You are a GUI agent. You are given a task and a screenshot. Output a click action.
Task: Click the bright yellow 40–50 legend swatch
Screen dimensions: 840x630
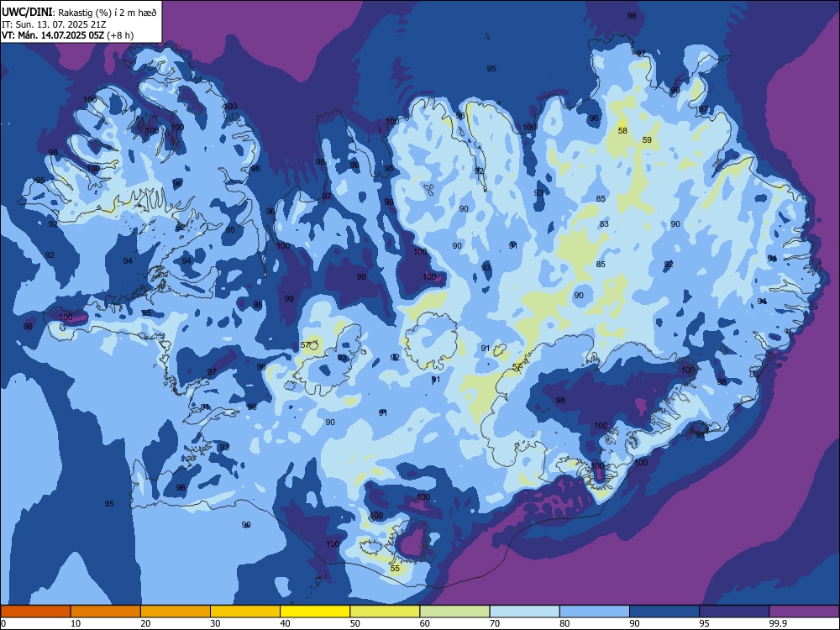pos(315,612)
